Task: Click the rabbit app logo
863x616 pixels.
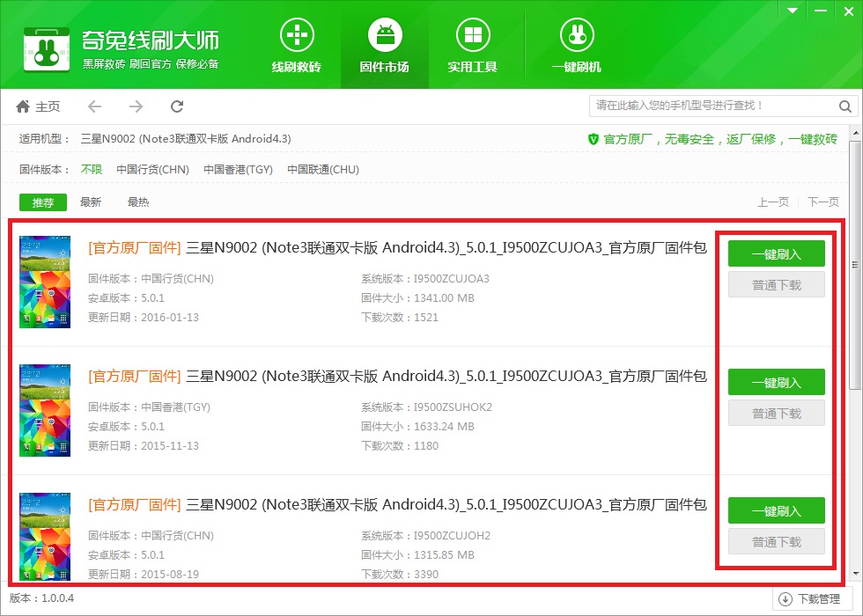Action: (47, 49)
